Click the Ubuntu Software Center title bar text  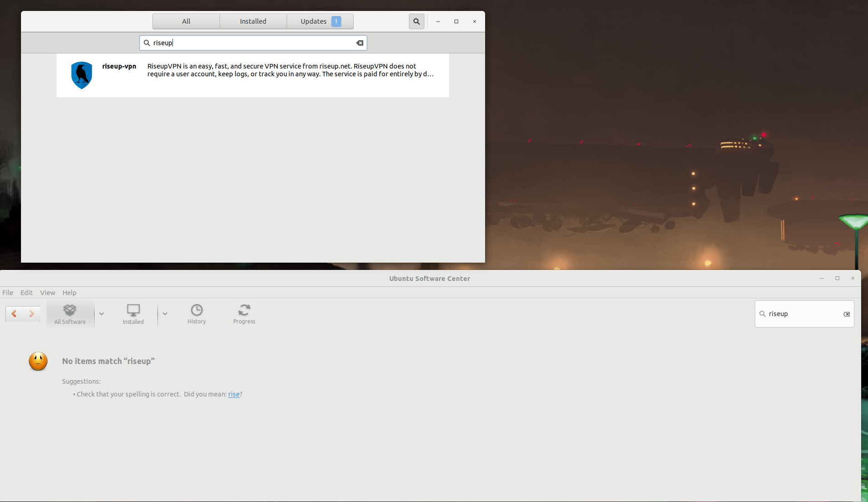coord(429,279)
